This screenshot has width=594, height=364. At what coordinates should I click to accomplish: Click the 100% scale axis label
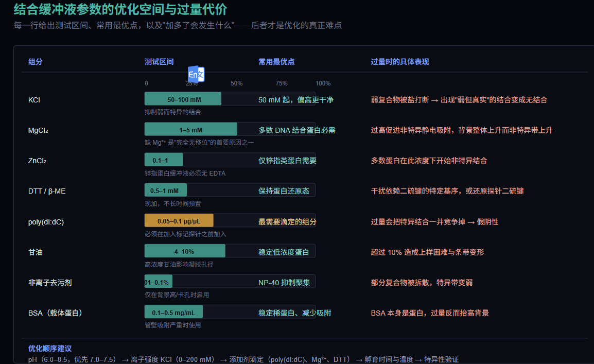[323, 83]
